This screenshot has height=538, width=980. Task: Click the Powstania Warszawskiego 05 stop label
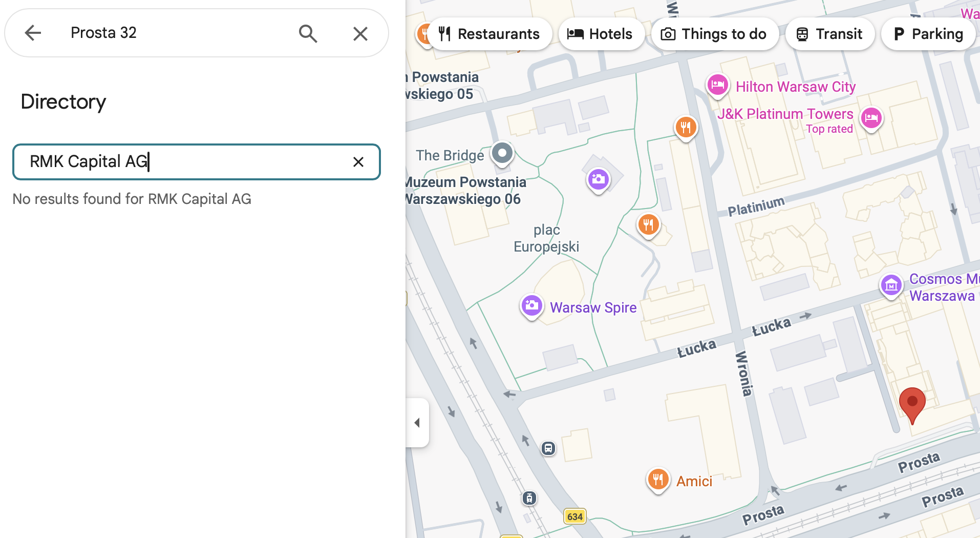coord(441,86)
